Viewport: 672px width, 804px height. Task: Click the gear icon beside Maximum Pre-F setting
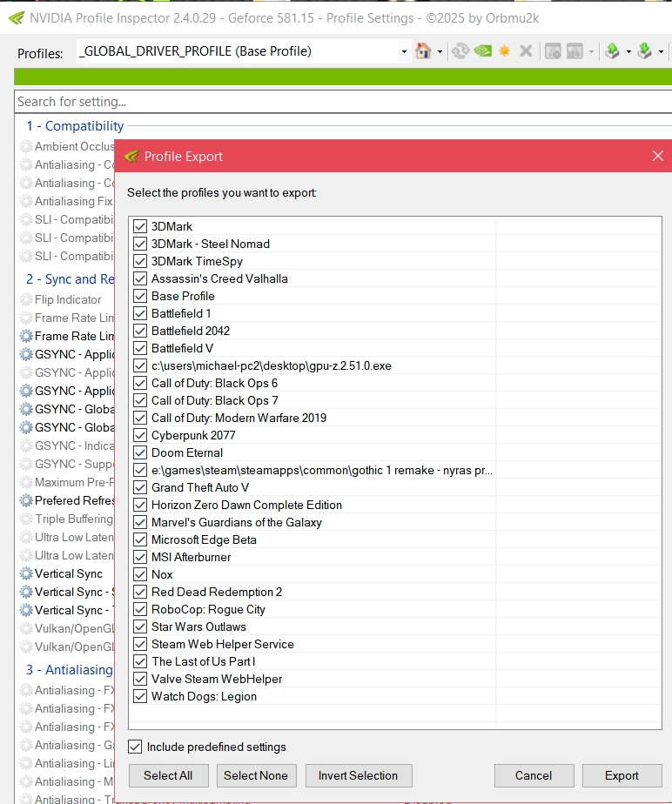[25, 483]
